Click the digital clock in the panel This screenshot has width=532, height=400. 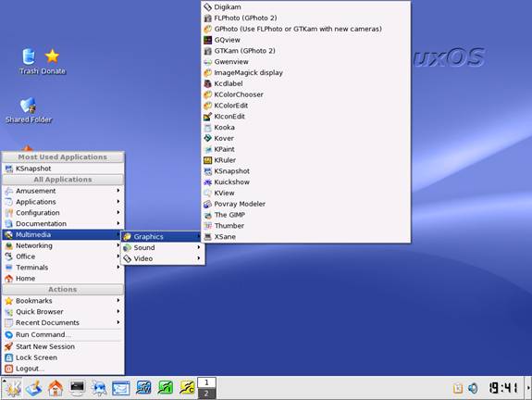[x=502, y=388]
